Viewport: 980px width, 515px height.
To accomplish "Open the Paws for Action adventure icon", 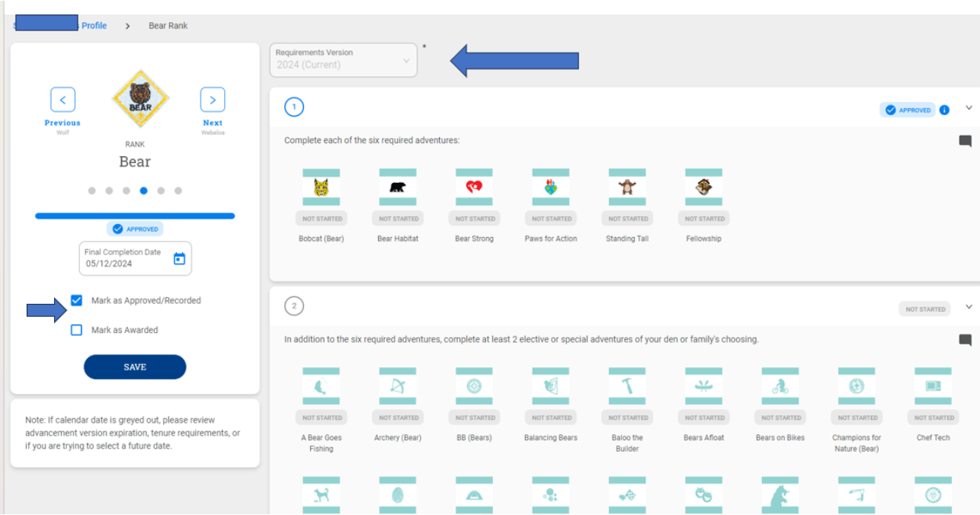I will tap(551, 187).
